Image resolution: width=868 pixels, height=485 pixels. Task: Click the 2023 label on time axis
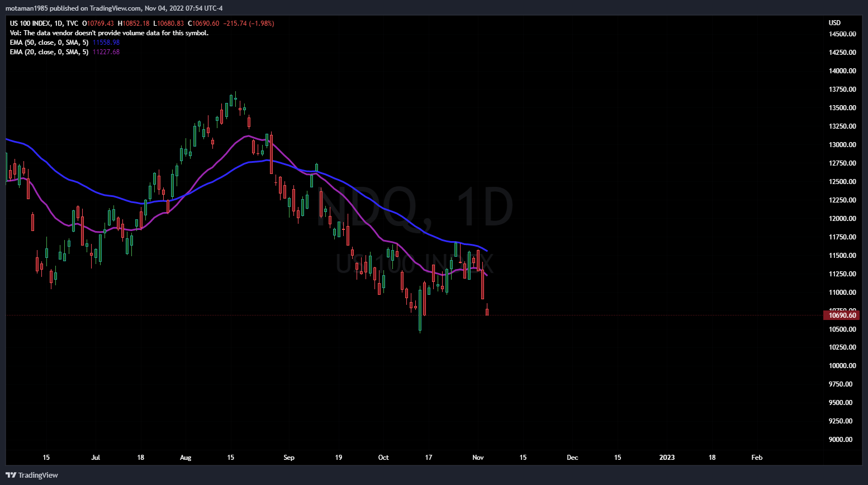[667, 458]
